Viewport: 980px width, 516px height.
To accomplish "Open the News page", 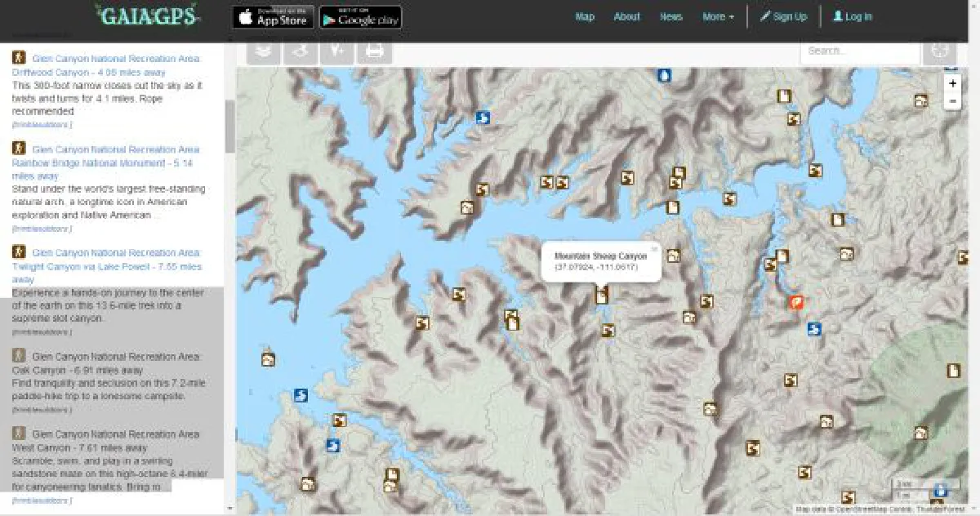I will pyautogui.click(x=671, y=16).
